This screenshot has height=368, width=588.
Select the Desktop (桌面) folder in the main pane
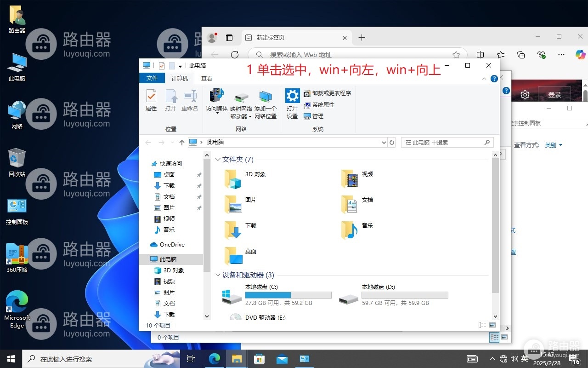pos(240,256)
